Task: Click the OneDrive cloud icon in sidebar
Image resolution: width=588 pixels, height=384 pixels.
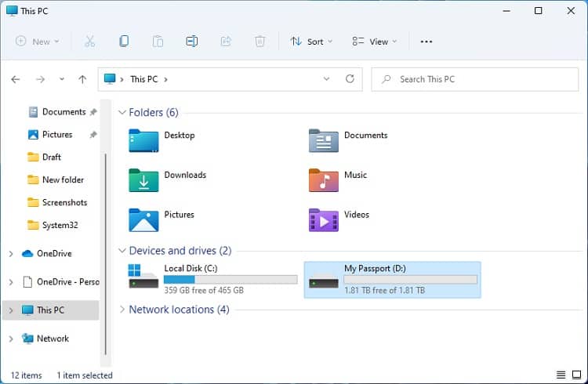Action: [x=27, y=253]
